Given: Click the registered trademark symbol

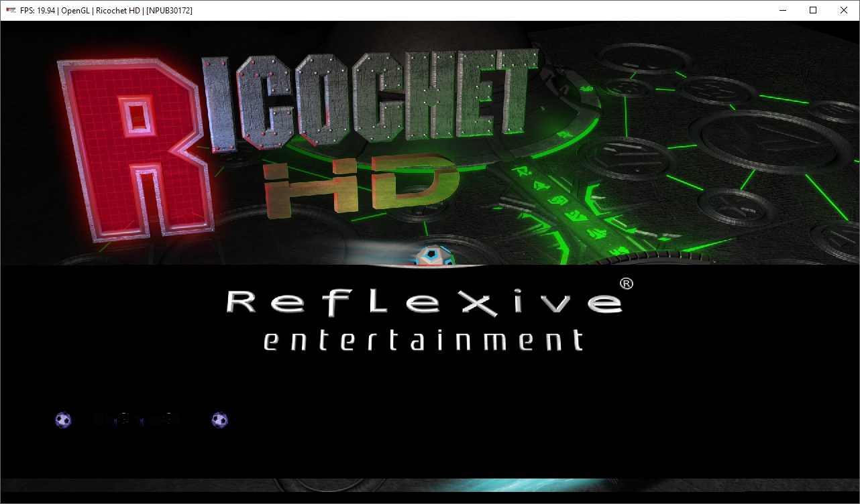Looking at the screenshot, I should (x=627, y=283).
